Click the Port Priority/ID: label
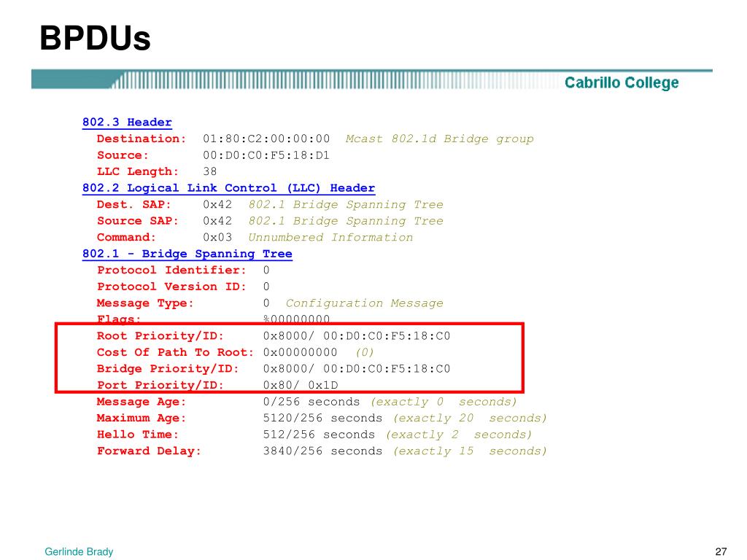The height and width of the screenshot is (560, 747). pos(160,385)
